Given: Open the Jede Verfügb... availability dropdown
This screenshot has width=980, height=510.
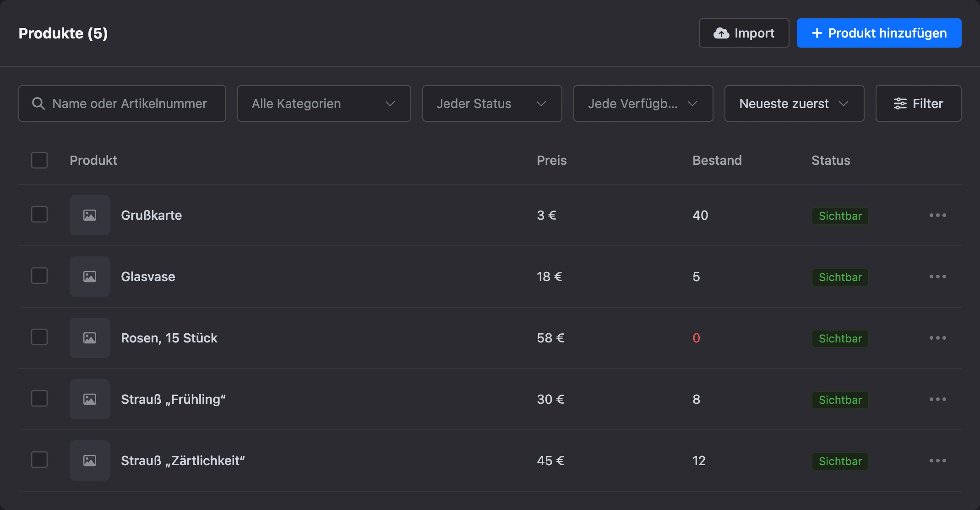Looking at the screenshot, I should pyautogui.click(x=643, y=103).
